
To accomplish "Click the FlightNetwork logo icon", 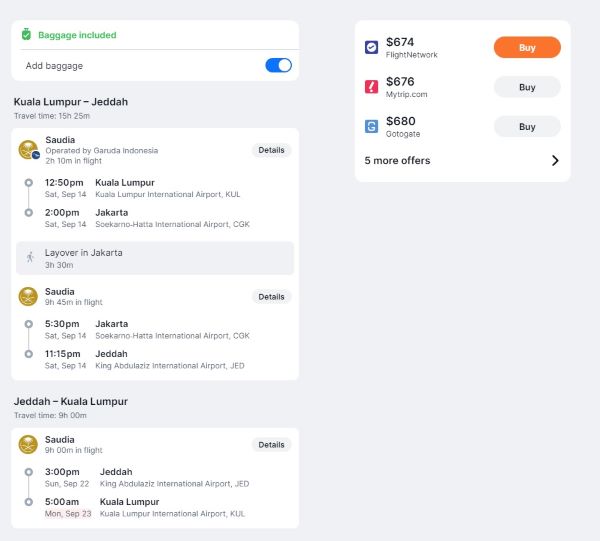I will [x=371, y=47].
